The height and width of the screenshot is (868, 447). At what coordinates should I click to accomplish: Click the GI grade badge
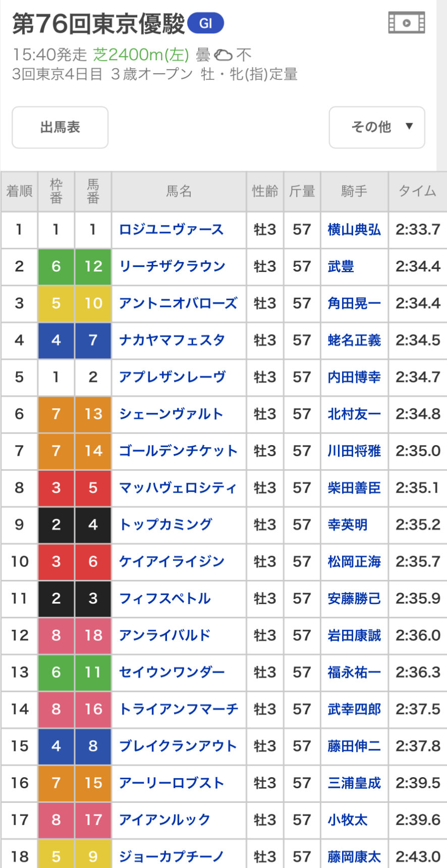click(205, 23)
